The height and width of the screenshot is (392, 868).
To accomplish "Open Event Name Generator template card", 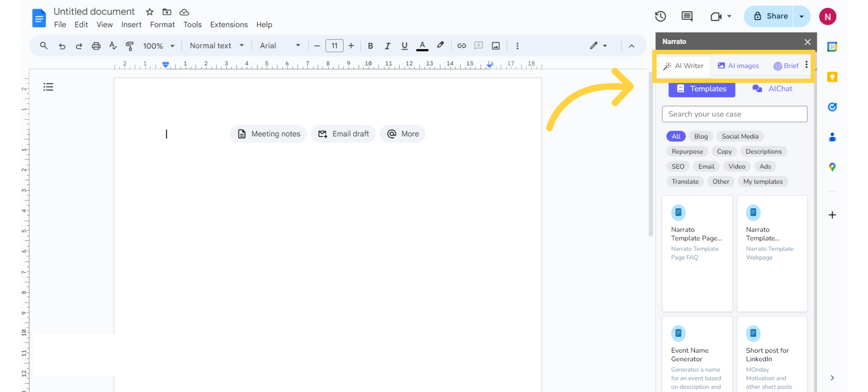I will 697,355.
